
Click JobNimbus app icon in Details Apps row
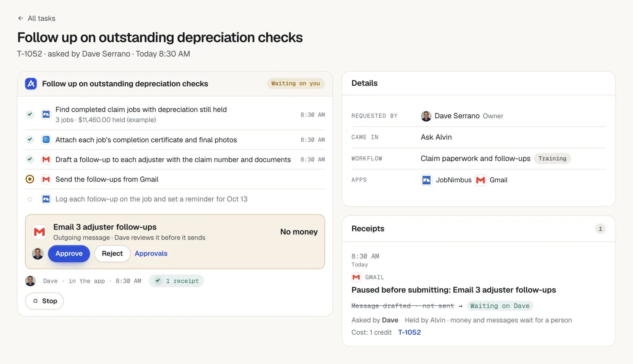(x=426, y=180)
